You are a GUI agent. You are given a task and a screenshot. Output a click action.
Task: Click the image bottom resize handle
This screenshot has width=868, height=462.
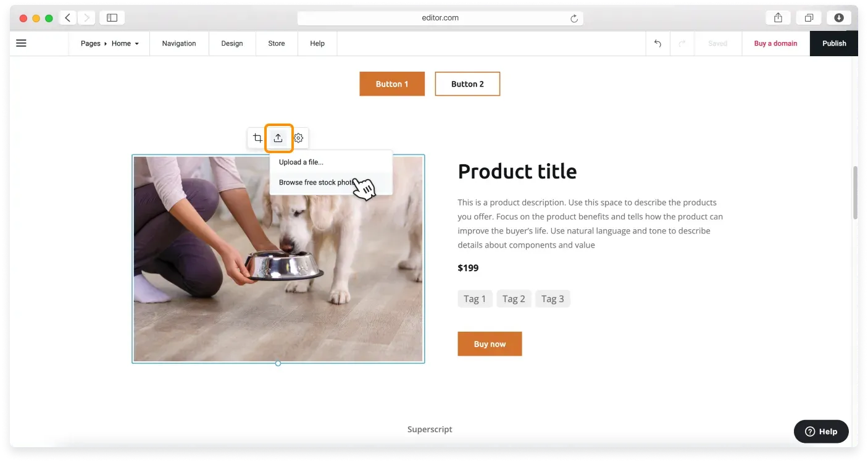tap(278, 363)
